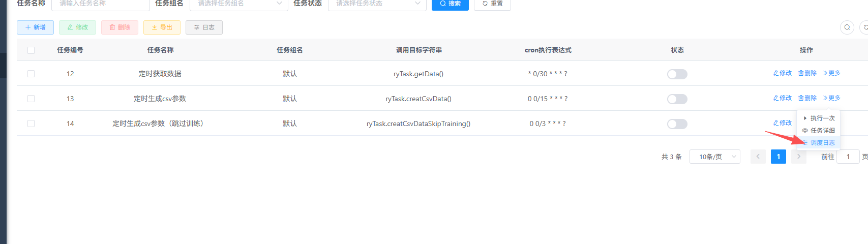Click the 任务名称 search input field

click(x=100, y=4)
